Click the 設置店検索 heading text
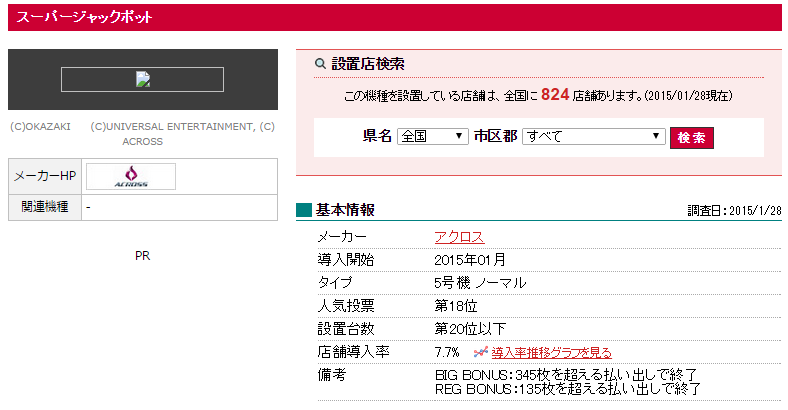788x410 pixels. [x=368, y=64]
